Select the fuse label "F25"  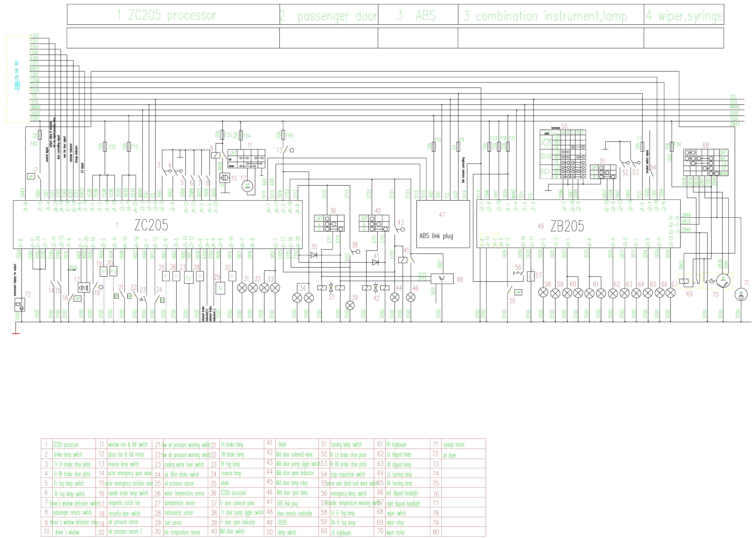pos(228,135)
